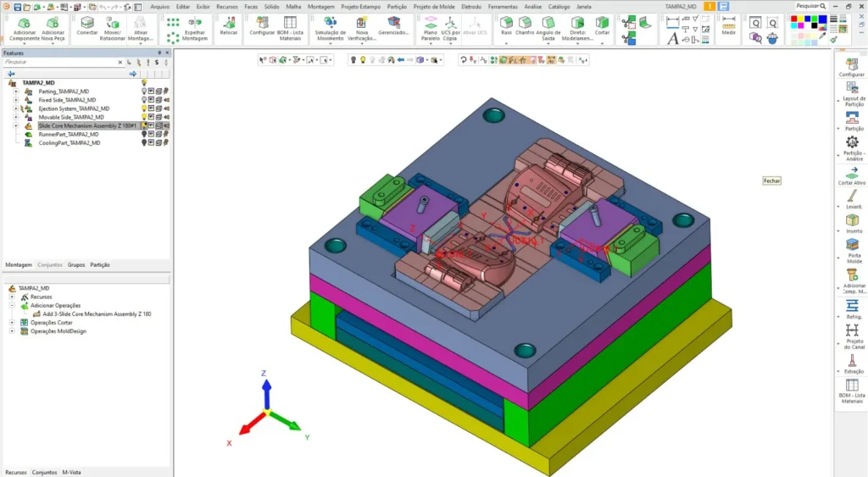The height and width of the screenshot is (477, 868).
Task: Expand the Fixed Side_TAMPA2_MD tree node
Action: [x=16, y=100]
